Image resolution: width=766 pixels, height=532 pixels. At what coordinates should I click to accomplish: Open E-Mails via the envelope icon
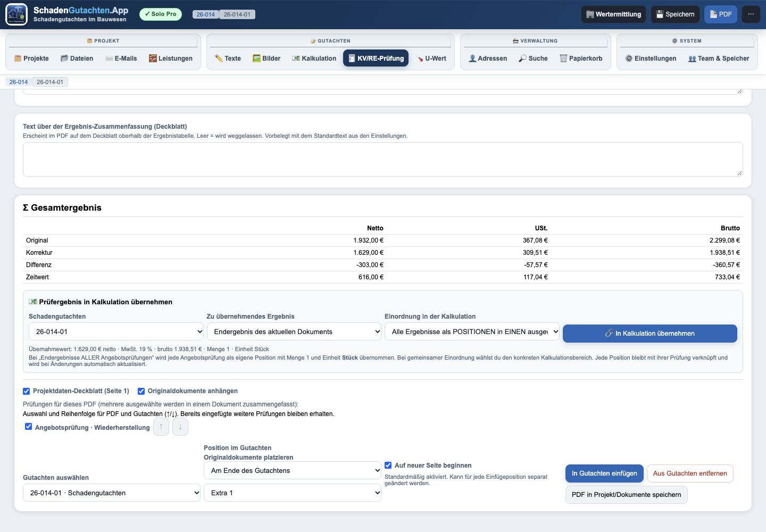point(109,59)
